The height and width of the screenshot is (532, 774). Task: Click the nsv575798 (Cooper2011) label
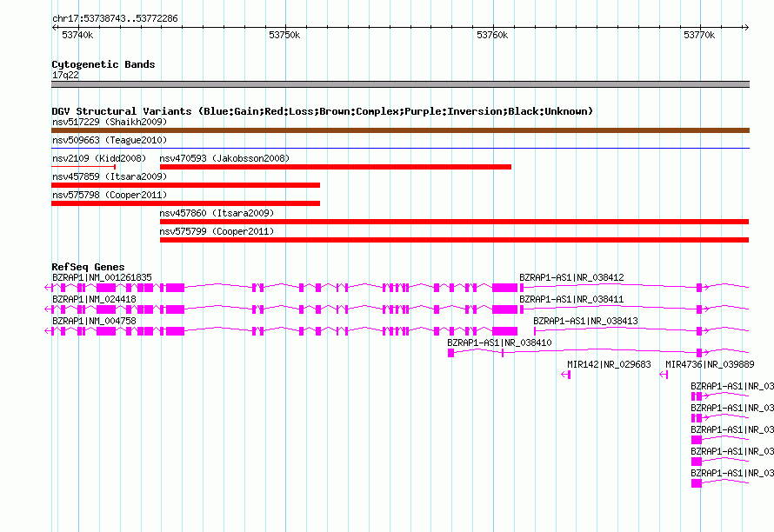[x=110, y=195]
